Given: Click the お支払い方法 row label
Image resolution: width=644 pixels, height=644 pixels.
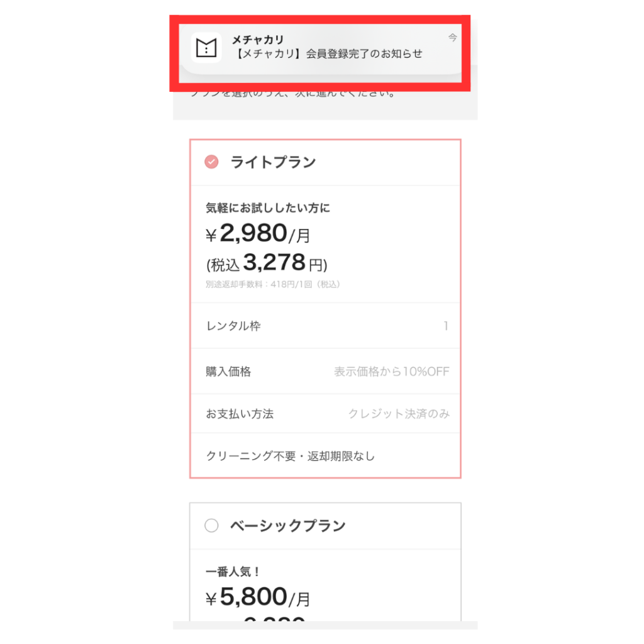Looking at the screenshot, I should [x=240, y=414].
